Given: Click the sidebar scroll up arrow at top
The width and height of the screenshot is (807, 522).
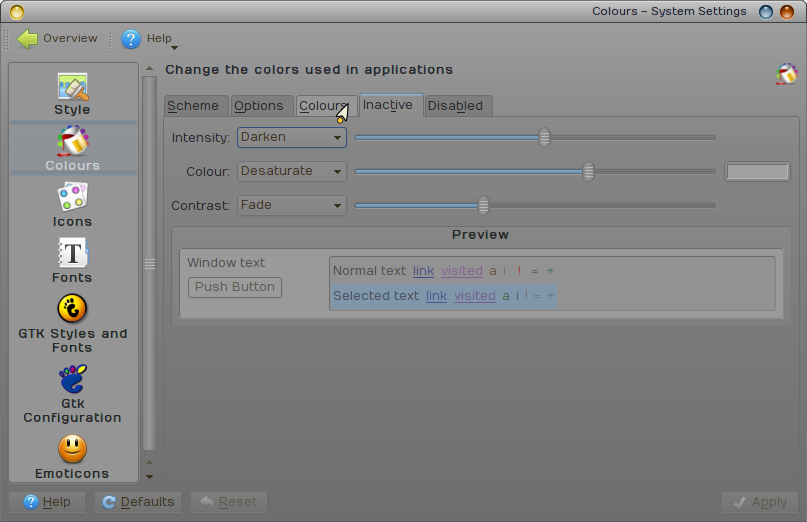Looking at the screenshot, I should pyautogui.click(x=149, y=68).
